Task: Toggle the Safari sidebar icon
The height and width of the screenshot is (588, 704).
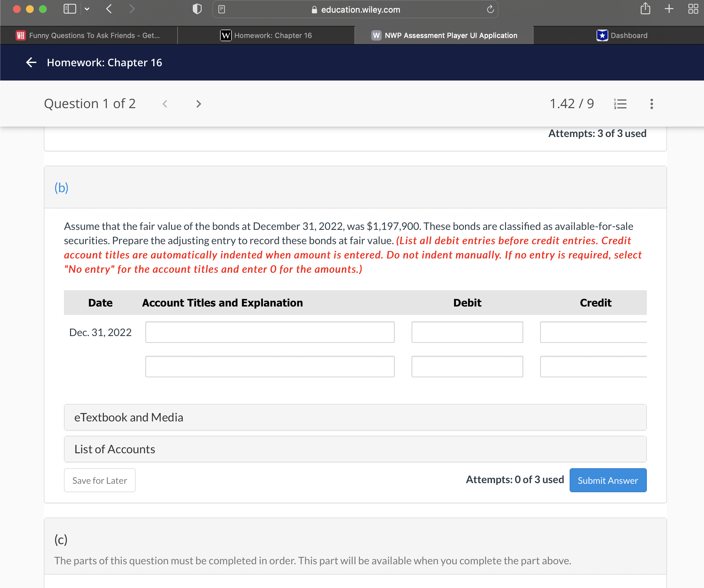Action: point(70,9)
